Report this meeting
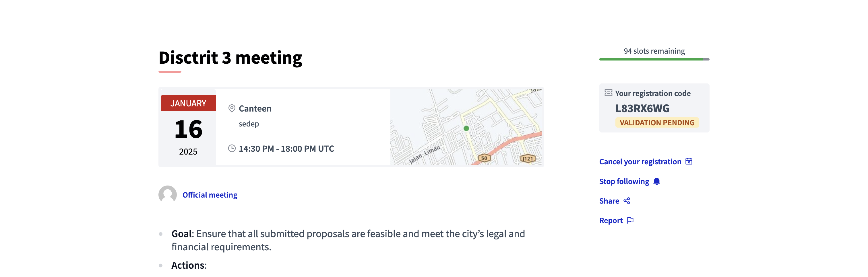This screenshot has height=277, width=868. [611, 220]
